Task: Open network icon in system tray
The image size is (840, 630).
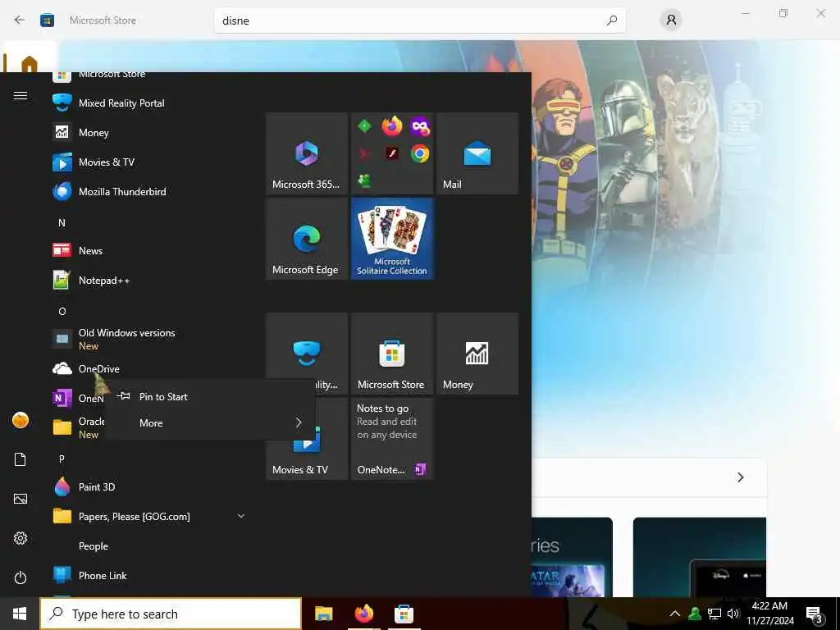Action: pos(714,614)
